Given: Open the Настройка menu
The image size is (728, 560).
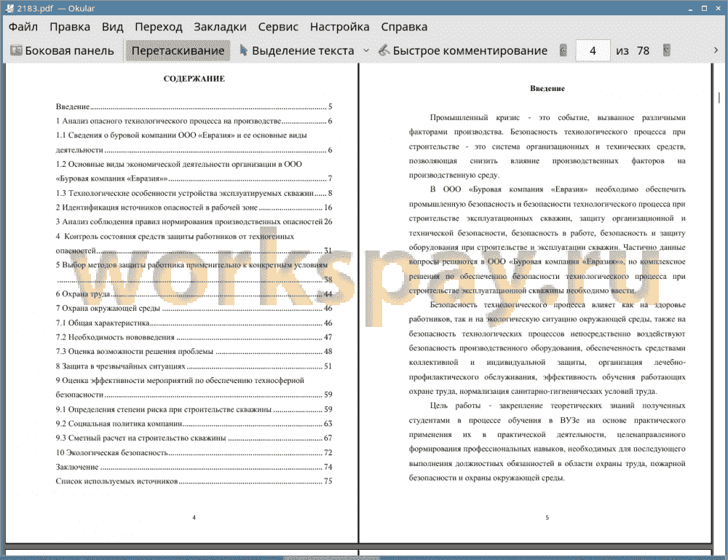Looking at the screenshot, I should (x=339, y=27).
